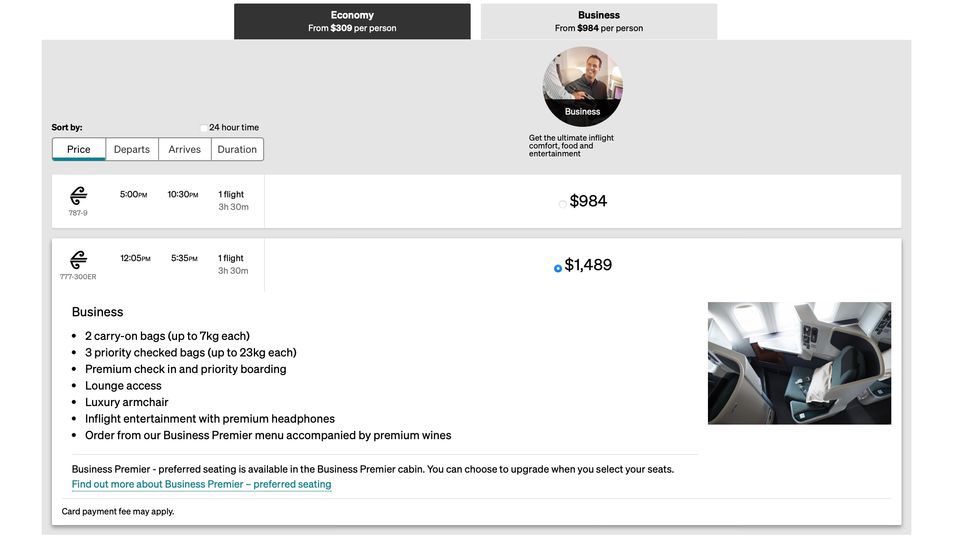Sort flights by Departs time
The image size is (959, 540).
(x=131, y=149)
